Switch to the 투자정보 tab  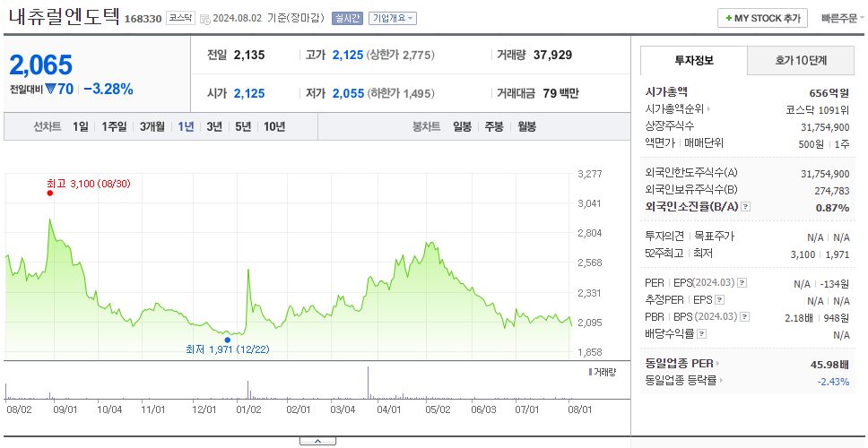694,60
